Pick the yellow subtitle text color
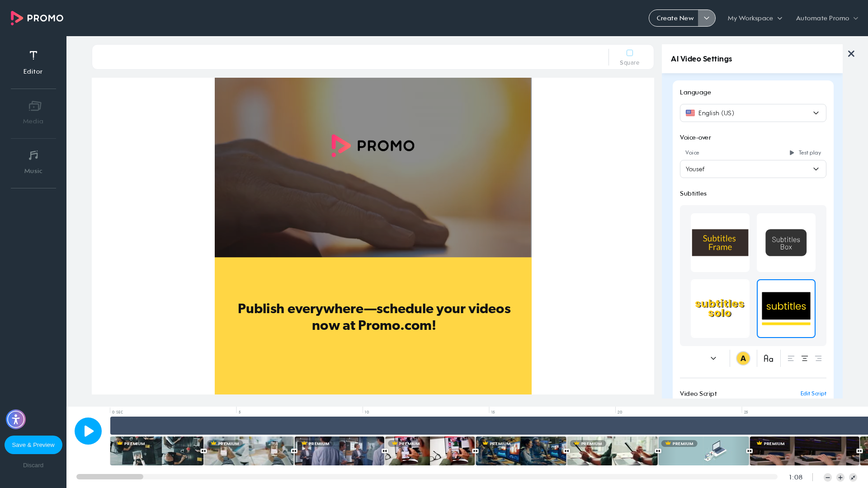Screen dimensions: 868x488 click(x=743, y=358)
